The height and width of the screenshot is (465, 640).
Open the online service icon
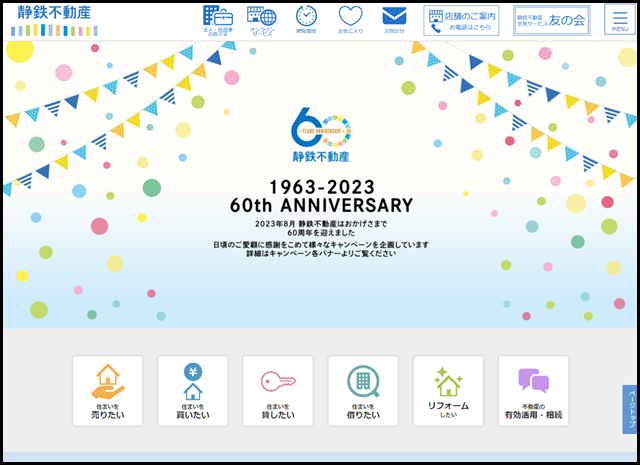262,20
